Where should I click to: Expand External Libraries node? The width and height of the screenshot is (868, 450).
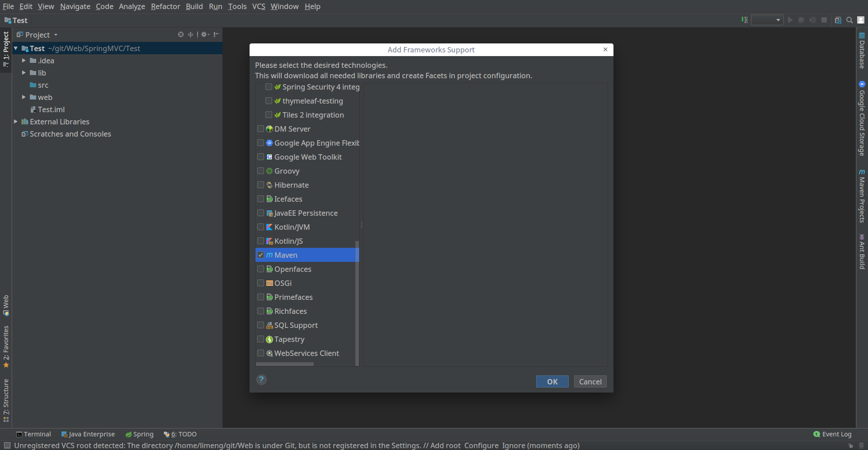(x=16, y=121)
